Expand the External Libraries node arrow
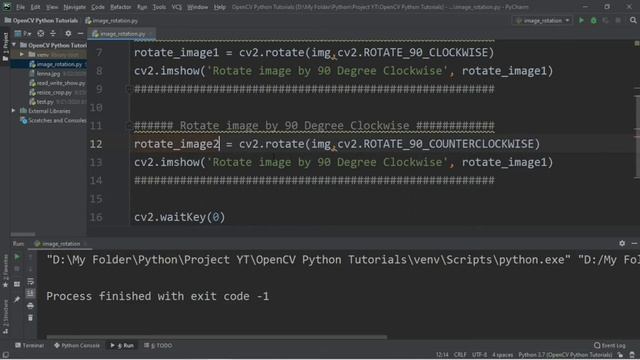 click(13, 111)
